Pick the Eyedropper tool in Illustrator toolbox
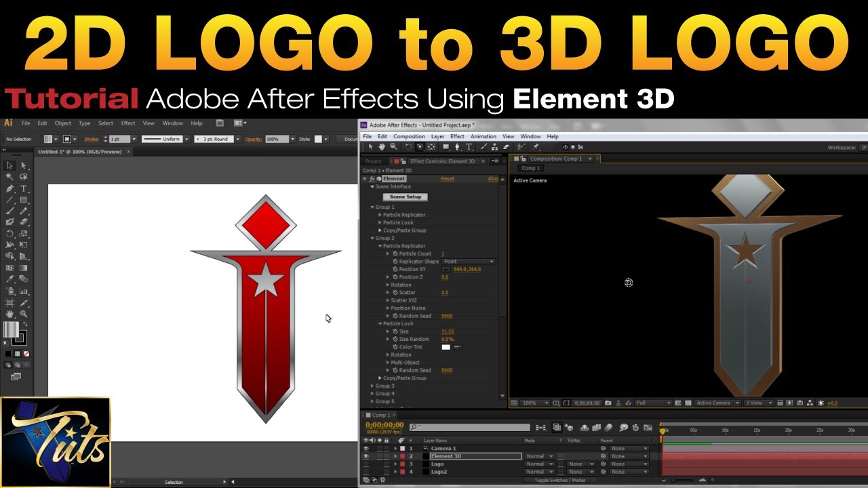The image size is (868, 488). point(10,279)
